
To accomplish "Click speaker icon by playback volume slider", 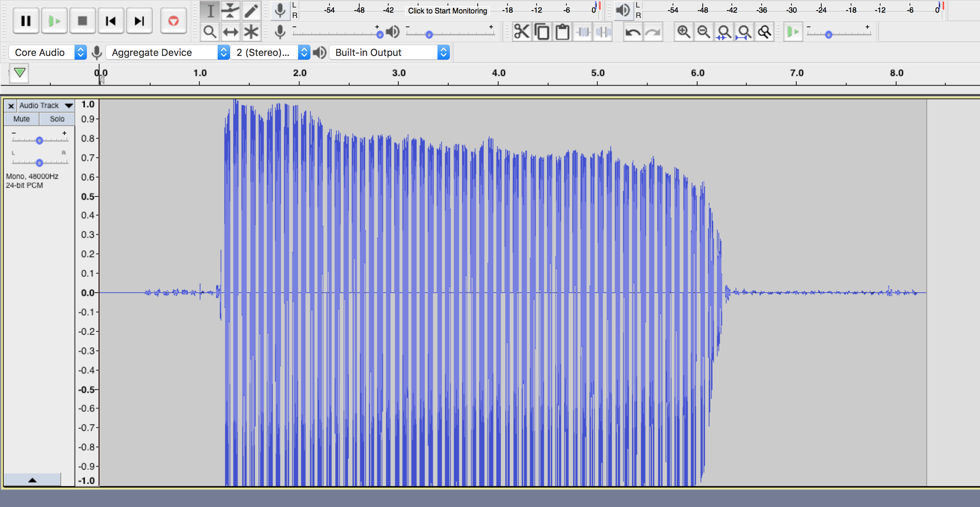I will click(393, 32).
